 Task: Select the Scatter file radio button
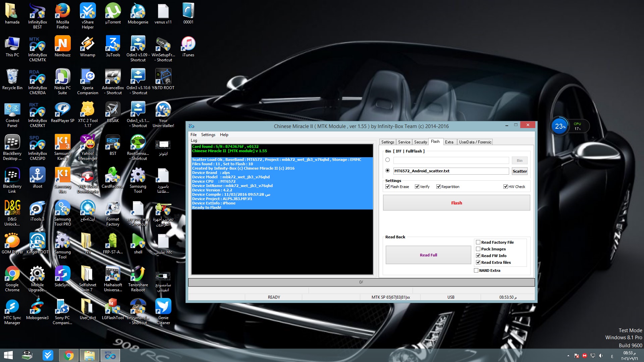tap(388, 171)
